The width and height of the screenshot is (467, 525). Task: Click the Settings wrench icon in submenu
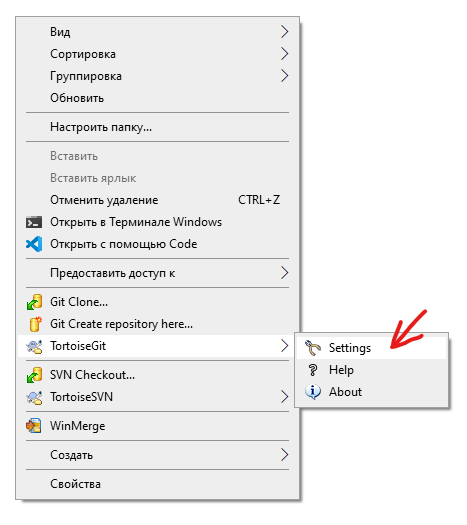pyautogui.click(x=313, y=348)
